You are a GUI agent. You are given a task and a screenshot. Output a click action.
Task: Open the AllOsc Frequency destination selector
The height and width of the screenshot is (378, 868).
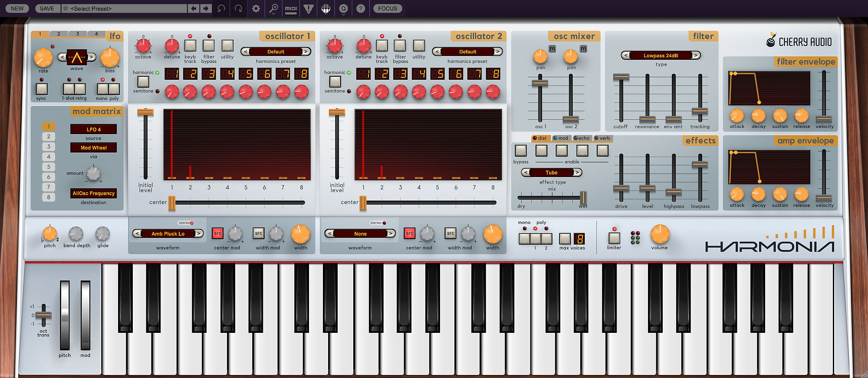click(93, 194)
